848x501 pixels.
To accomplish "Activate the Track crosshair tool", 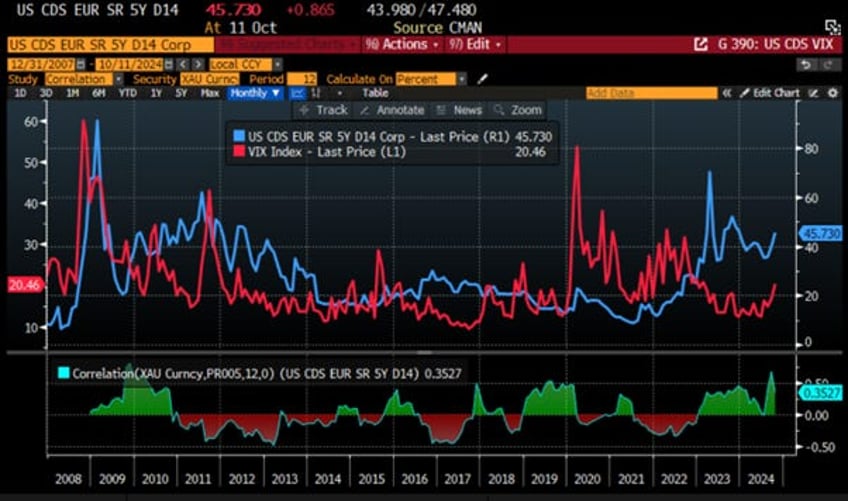I will [x=323, y=110].
